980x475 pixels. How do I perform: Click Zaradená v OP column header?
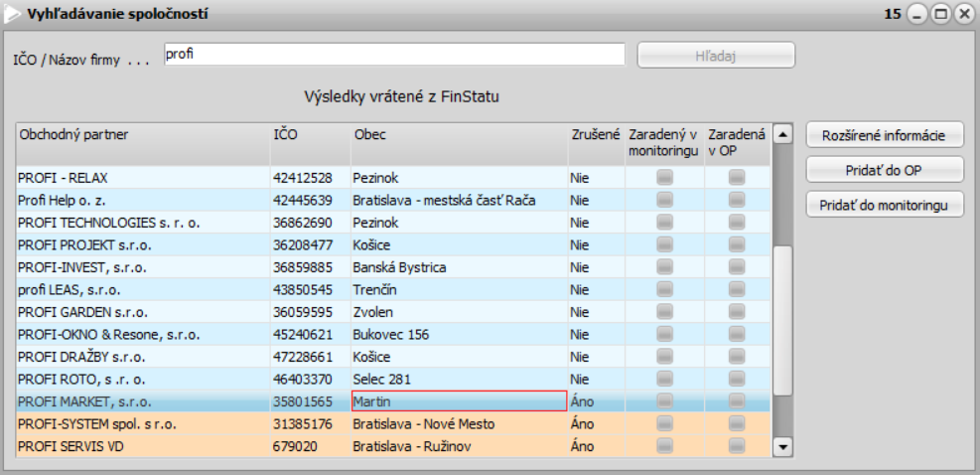[x=738, y=144]
